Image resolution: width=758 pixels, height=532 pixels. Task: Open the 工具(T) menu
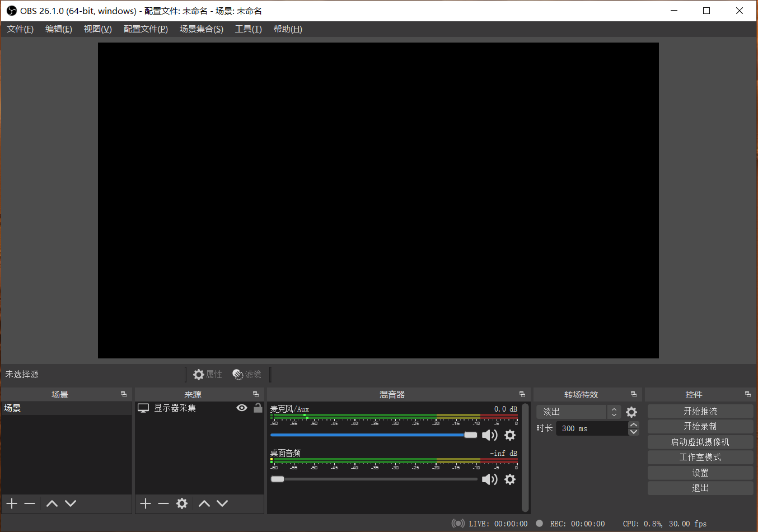point(248,29)
